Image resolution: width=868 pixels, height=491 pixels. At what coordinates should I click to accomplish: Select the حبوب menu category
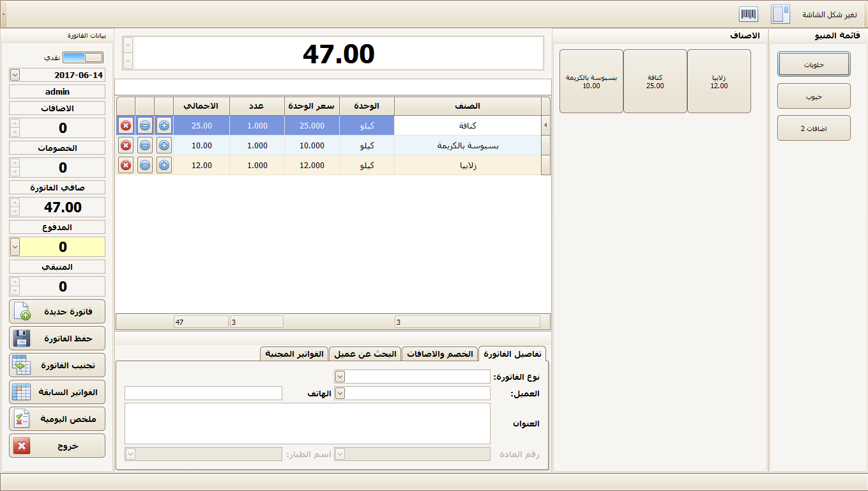pos(814,96)
